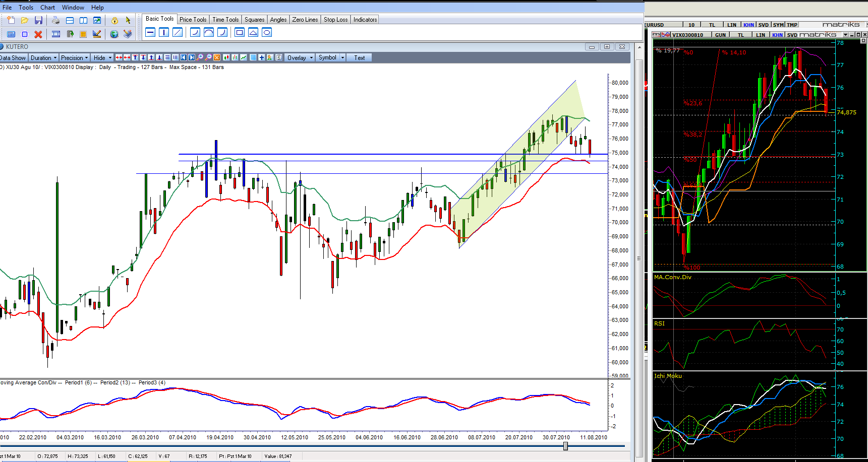This screenshot has height=462, width=868.
Task: Click the timeline slider handle below chart
Action: click(x=565, y=446)
